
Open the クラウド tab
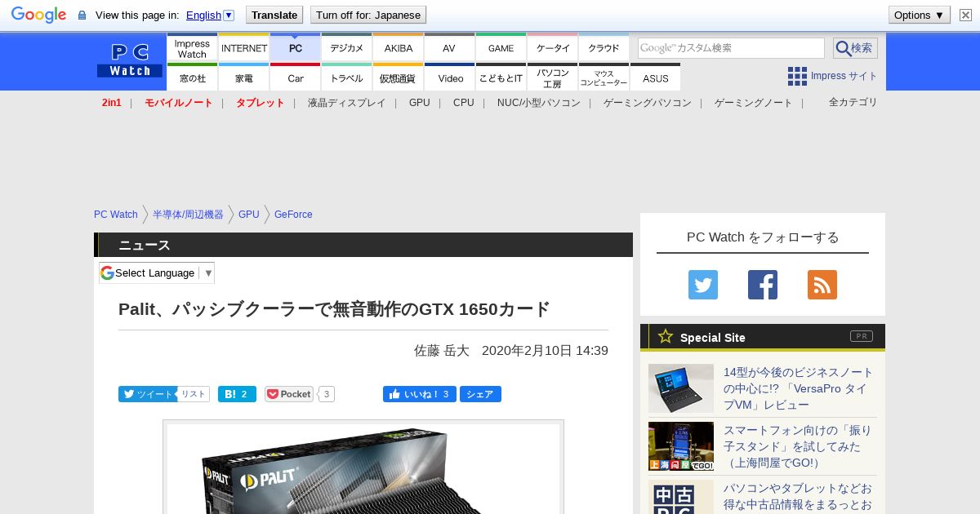coord(604,48)
